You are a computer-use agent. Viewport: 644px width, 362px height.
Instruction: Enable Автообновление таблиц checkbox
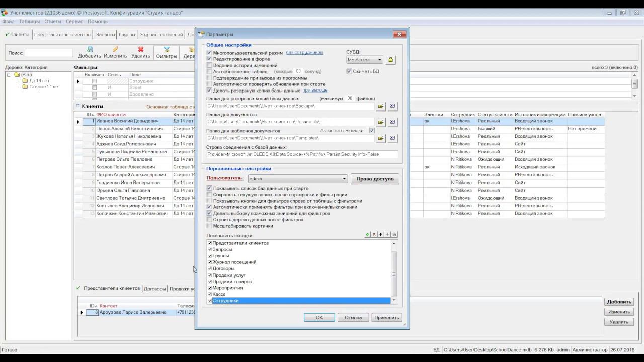tap(209, 72)
